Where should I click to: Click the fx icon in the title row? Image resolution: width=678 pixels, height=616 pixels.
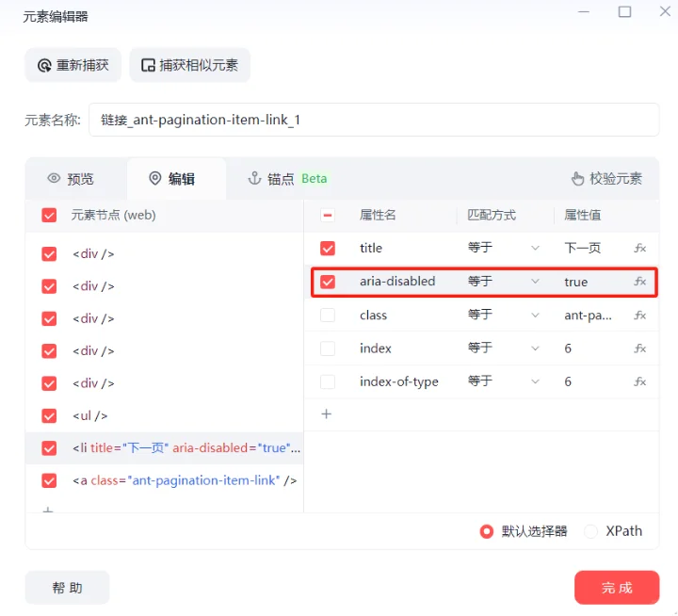coord(640,249)
